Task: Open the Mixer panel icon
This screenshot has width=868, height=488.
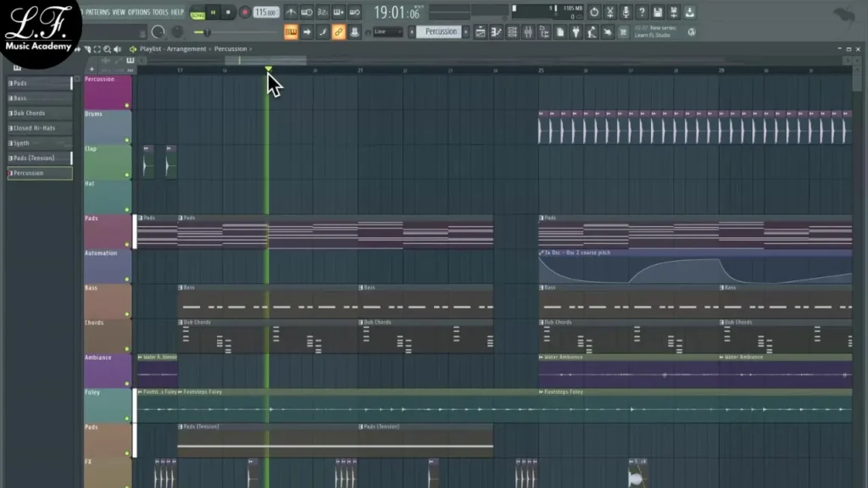Action: tap(528, 32)
